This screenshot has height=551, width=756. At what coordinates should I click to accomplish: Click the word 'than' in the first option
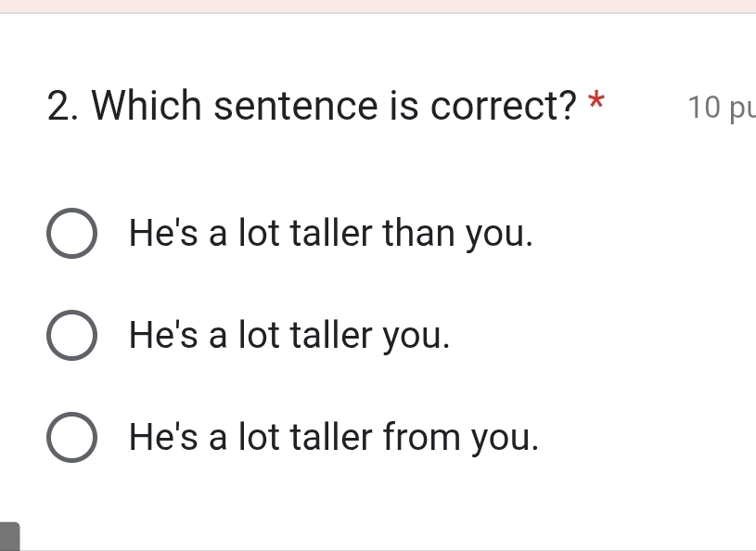(417, 233)
